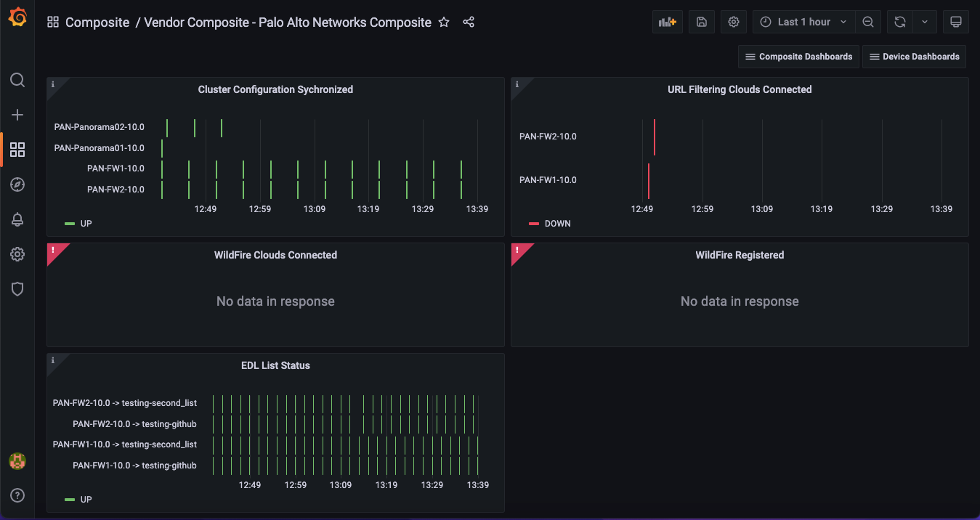The width and height of the screenshot is (980, 520).
Task: Open the Explore compass icon
Action: coord(17,184)
